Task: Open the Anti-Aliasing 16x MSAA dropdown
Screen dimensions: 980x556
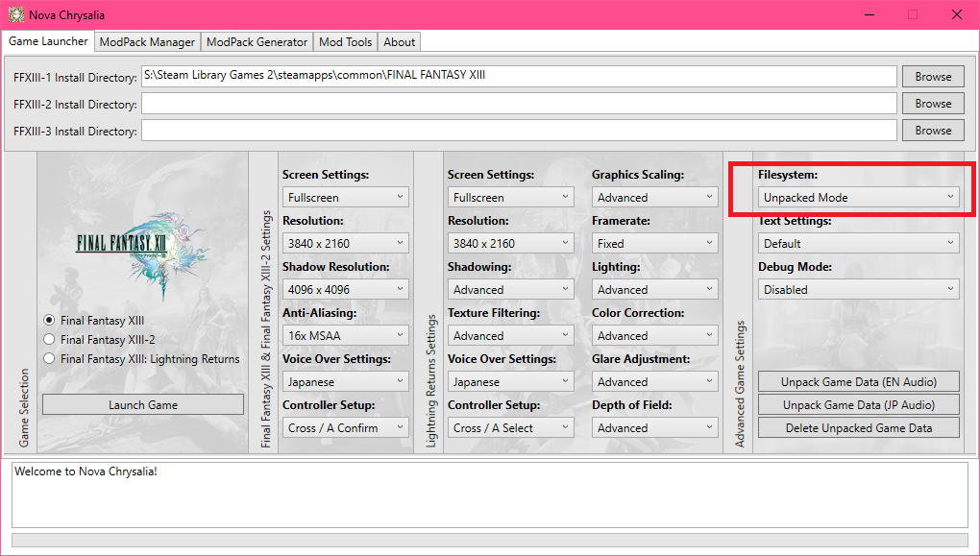Action: point(346,336)
